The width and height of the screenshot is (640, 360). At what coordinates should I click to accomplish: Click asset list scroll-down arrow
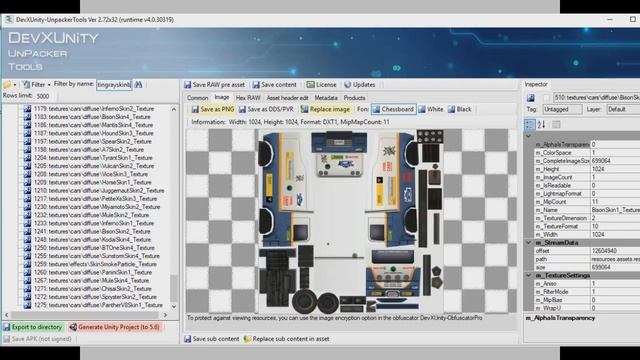click(x=174, y=306)
